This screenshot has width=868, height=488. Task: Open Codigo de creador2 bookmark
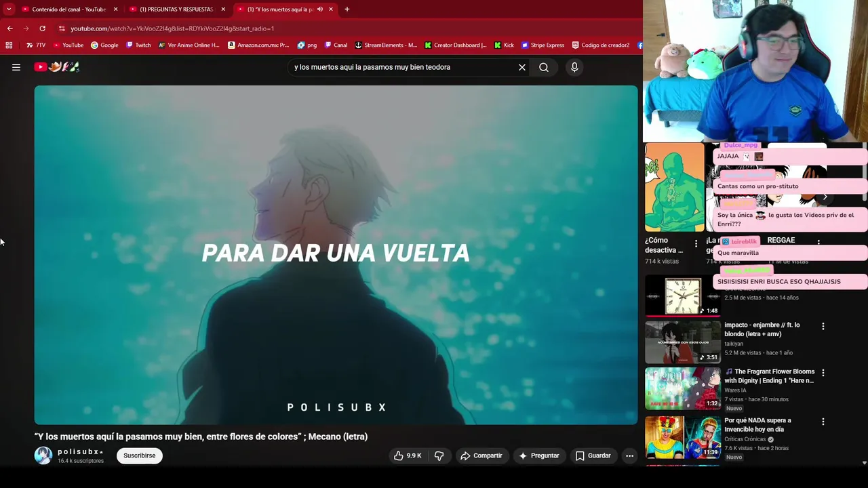[601, 45]
